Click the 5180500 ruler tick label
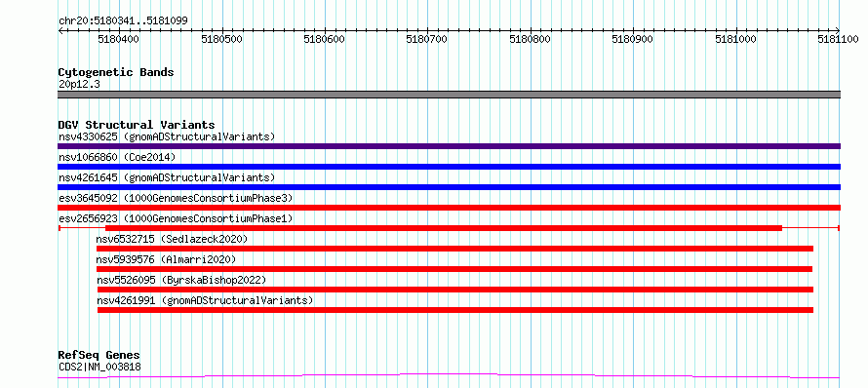The image size is (868, 388). pos(222,39)
